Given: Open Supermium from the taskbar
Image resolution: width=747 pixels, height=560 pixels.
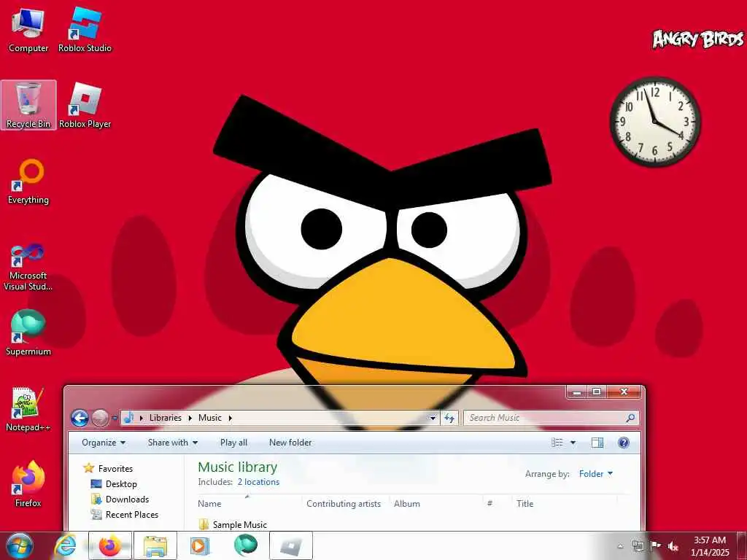Looking at the screenshot, I should (x=246, y=545).
